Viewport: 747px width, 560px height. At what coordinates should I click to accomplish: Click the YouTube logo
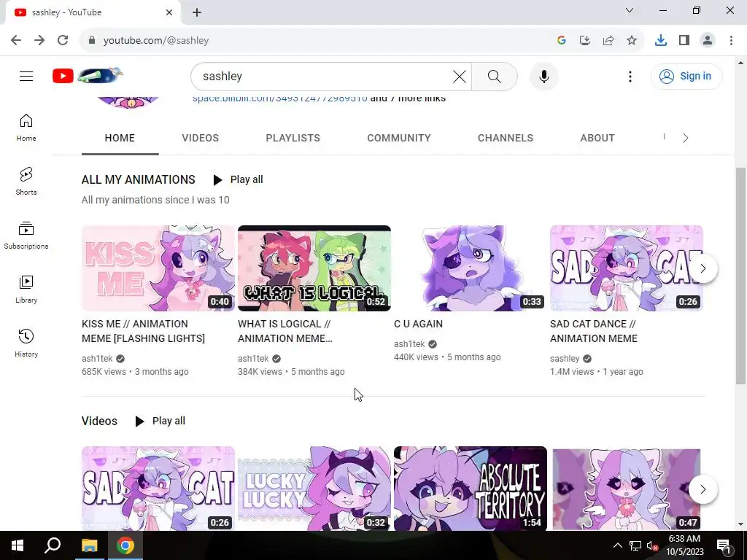click(x=88, y=76)
